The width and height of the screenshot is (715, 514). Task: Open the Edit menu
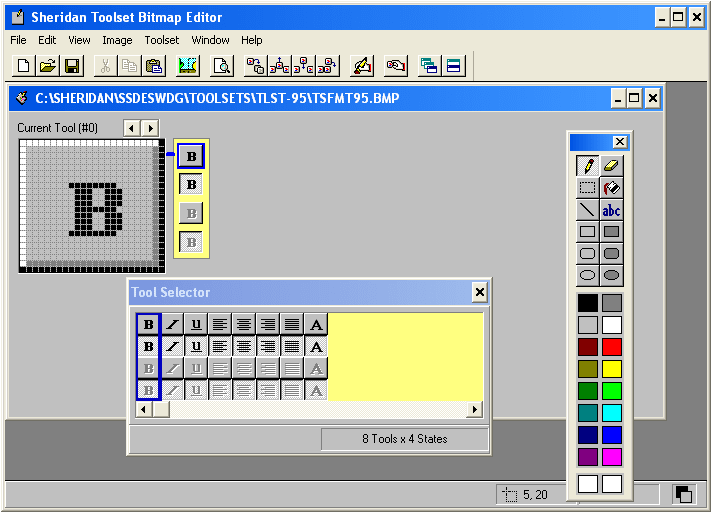(x=47, y=40)
